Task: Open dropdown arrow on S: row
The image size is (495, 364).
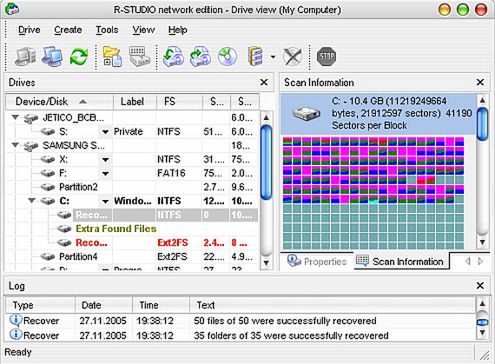Action: 105,132
